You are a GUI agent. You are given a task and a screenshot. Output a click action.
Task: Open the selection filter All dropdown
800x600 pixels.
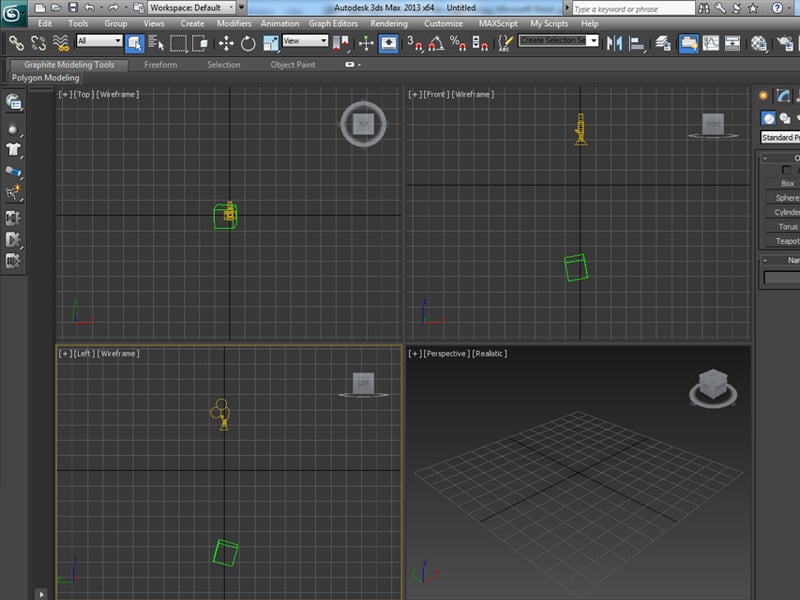[99, 41]
